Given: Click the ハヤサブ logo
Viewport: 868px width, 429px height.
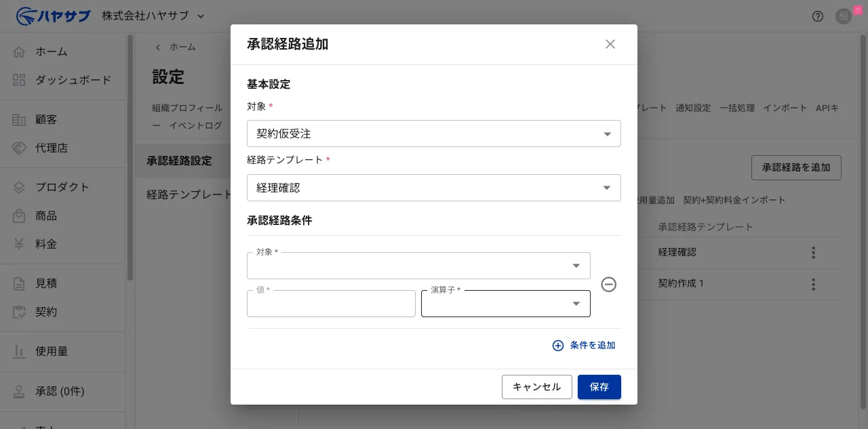Looking at the screenshot, I should pyautogui.click(x=53, y=16).
